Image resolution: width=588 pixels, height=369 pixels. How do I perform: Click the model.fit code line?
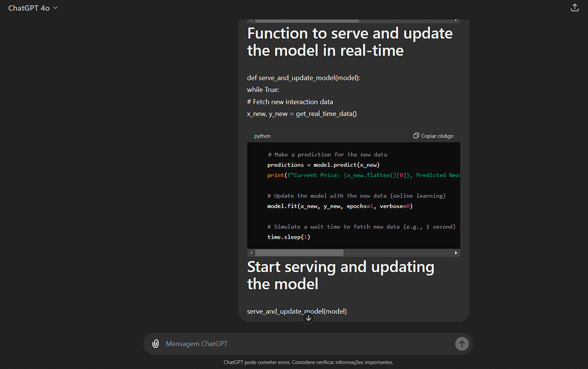coord(340,206)
